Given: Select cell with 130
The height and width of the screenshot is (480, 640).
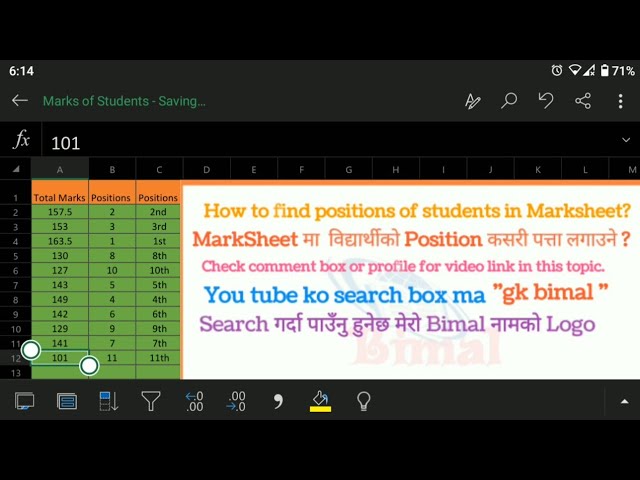Looking at the screenshot, I should (x=60, y=256).
